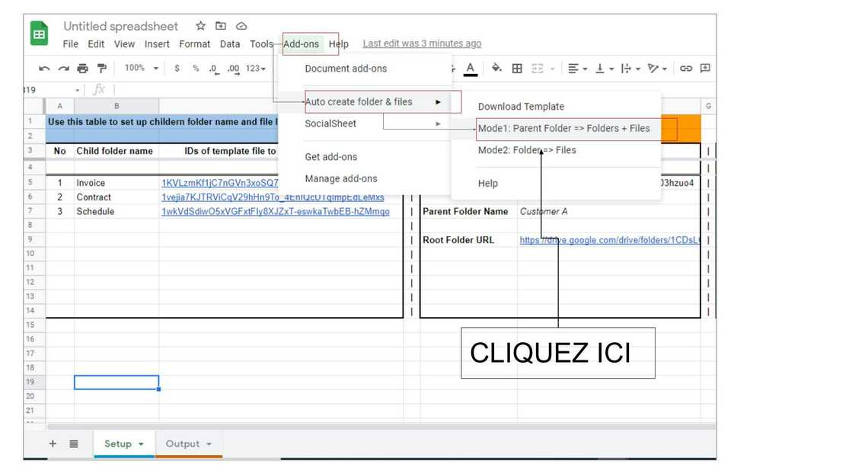Click the 'Last edit was 3 minutes ago' link

coord(422,43)
